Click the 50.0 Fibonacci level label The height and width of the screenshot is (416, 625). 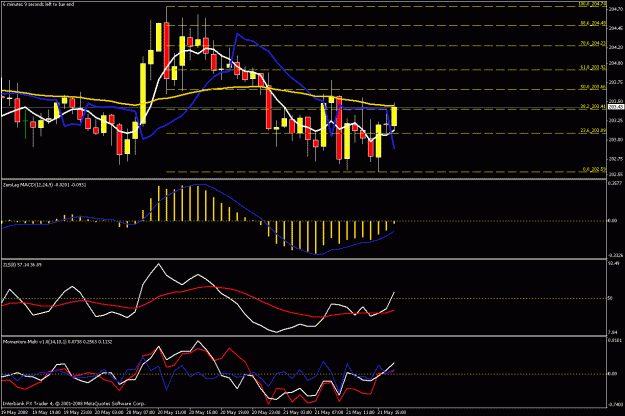tap(593, 87)
